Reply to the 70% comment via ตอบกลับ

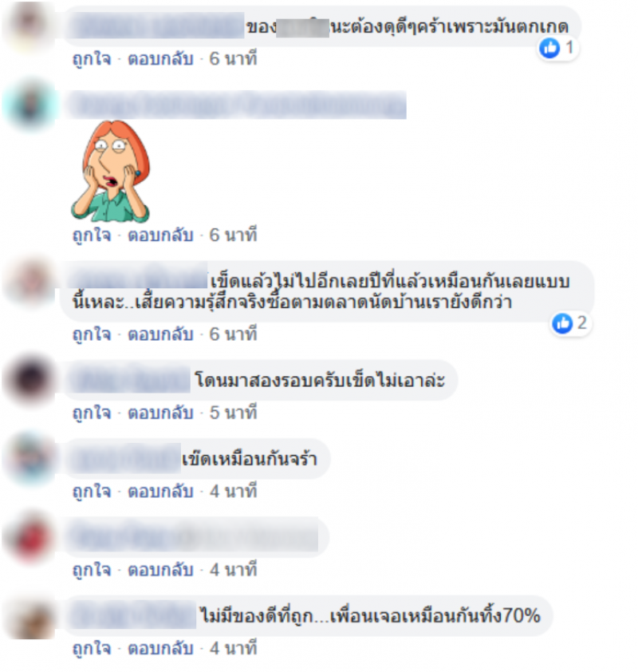pos(160,648)
